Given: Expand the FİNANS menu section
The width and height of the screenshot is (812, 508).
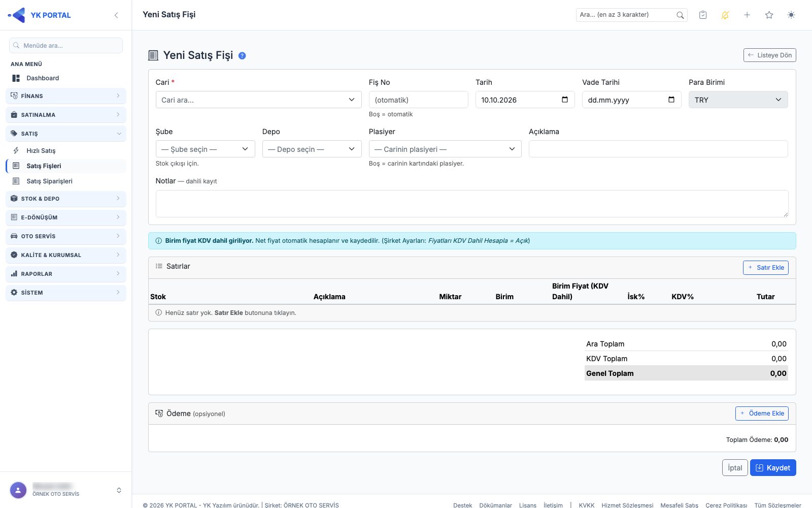Looking at the screenshot, I should [x=66, y=96].
